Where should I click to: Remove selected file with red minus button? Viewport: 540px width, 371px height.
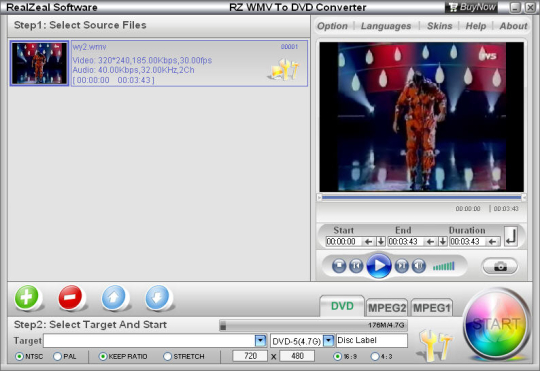point(70,297)
